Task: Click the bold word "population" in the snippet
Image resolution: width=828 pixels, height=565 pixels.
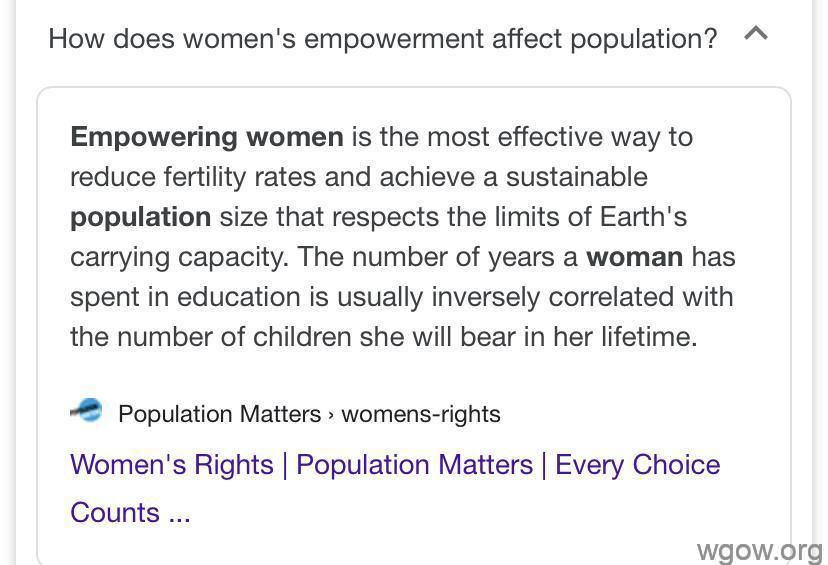Action: [140, 218]
